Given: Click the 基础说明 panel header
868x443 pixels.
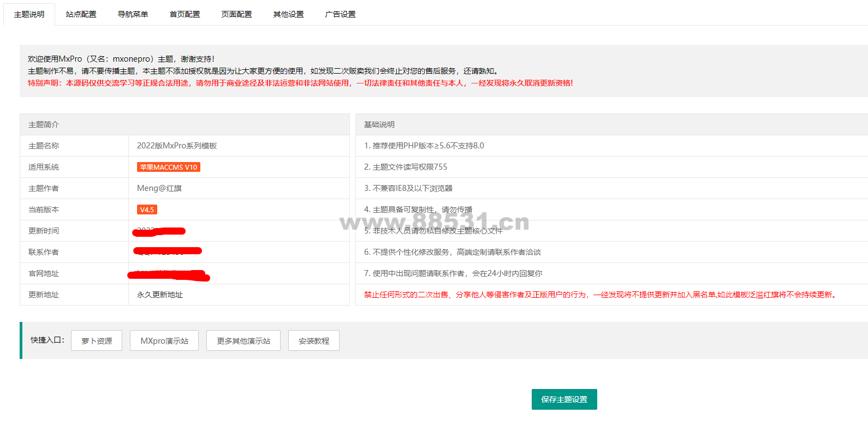Looking at the screenshot, I should (x=379, y=124).
